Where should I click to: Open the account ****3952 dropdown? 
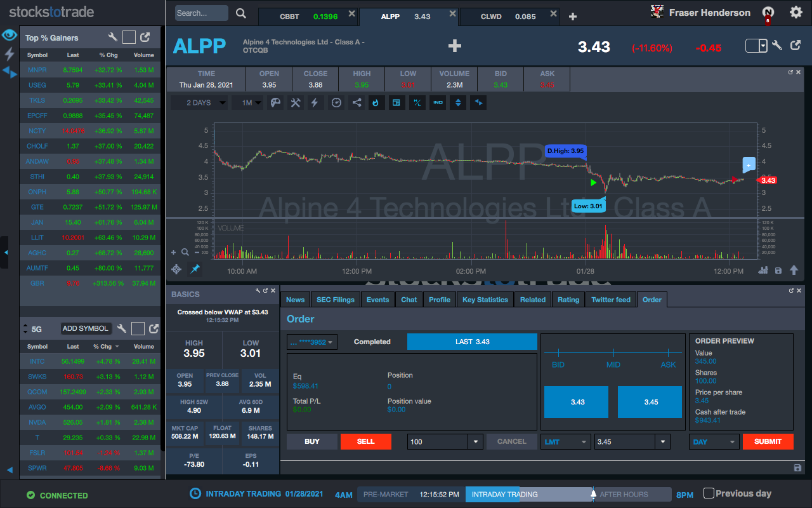point(312,342)
